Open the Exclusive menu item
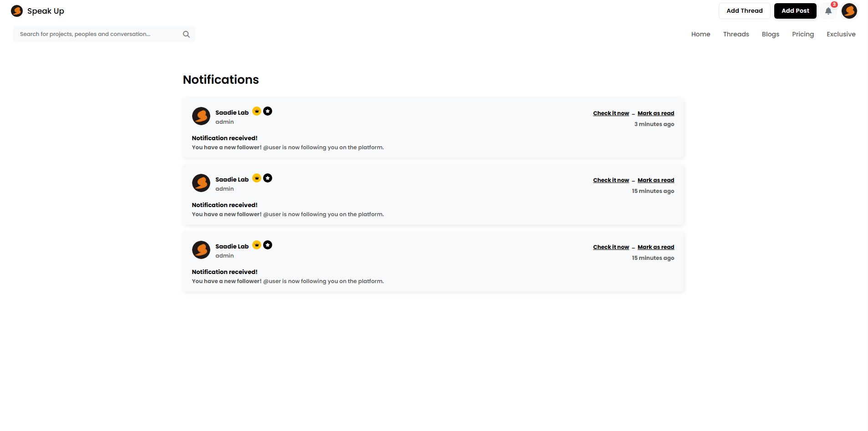 (x=841, y=34)
